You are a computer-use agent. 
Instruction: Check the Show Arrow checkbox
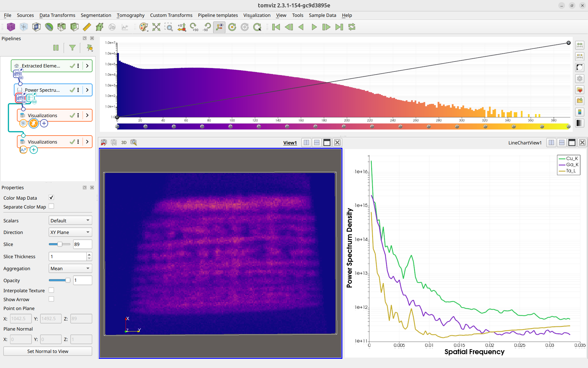(x=51, y=299)
